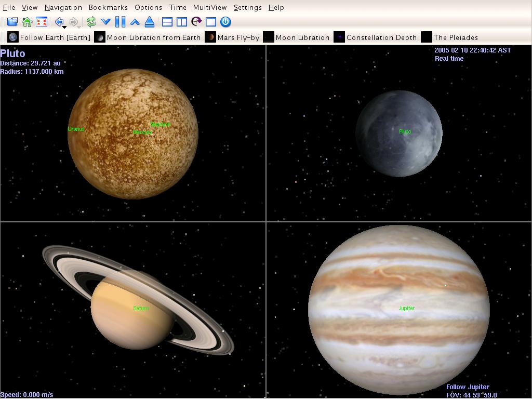The image size is (532, 399).
Task: Click the large Pluto title text
Action: point(12,54)
